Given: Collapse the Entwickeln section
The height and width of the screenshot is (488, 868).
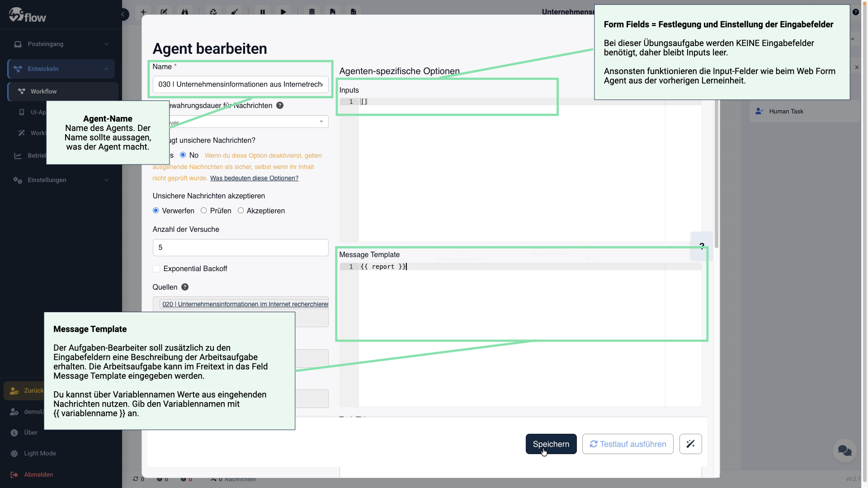Looking at the screenshot, I should (106, 69).
